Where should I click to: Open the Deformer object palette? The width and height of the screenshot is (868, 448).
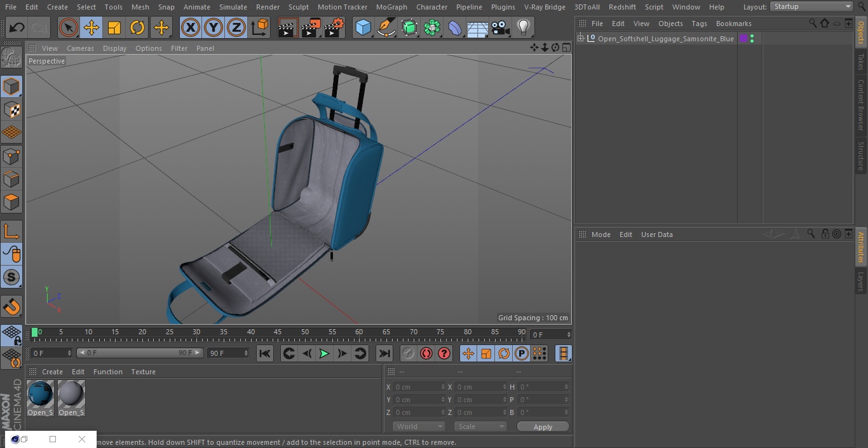click(454, 27)
